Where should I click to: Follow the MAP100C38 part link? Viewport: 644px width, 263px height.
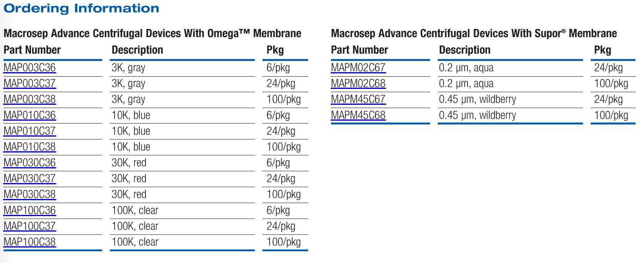(30, 242)
